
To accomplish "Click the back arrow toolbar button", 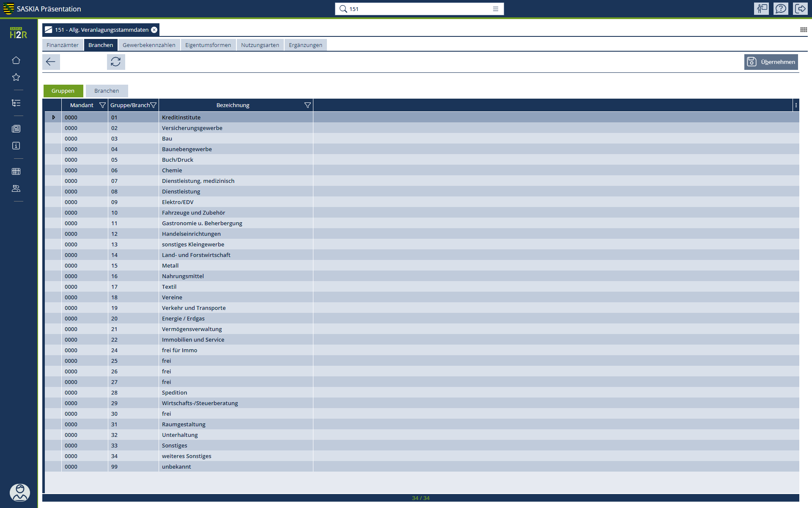I will 51,62.
